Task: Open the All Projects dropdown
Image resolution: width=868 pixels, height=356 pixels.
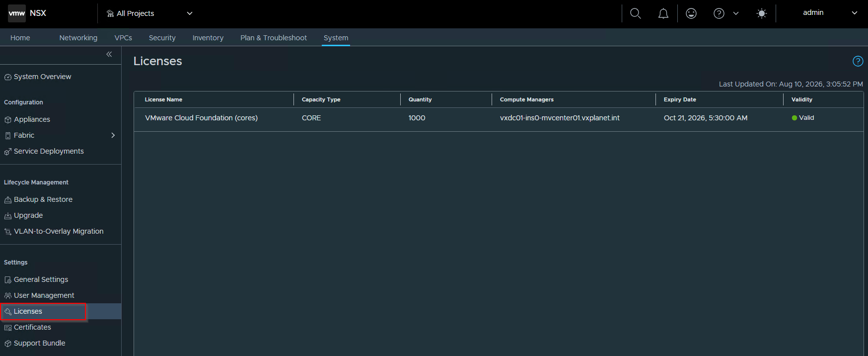Action: tap(149, 13)
